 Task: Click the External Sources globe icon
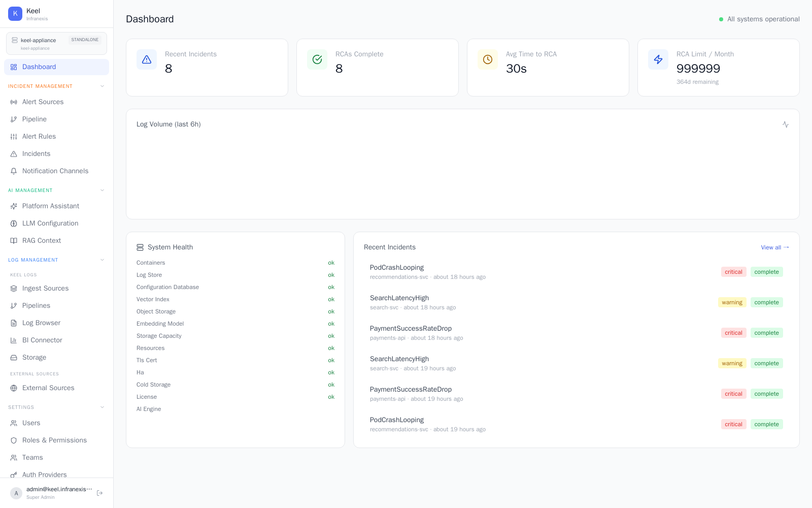[14, 388]
